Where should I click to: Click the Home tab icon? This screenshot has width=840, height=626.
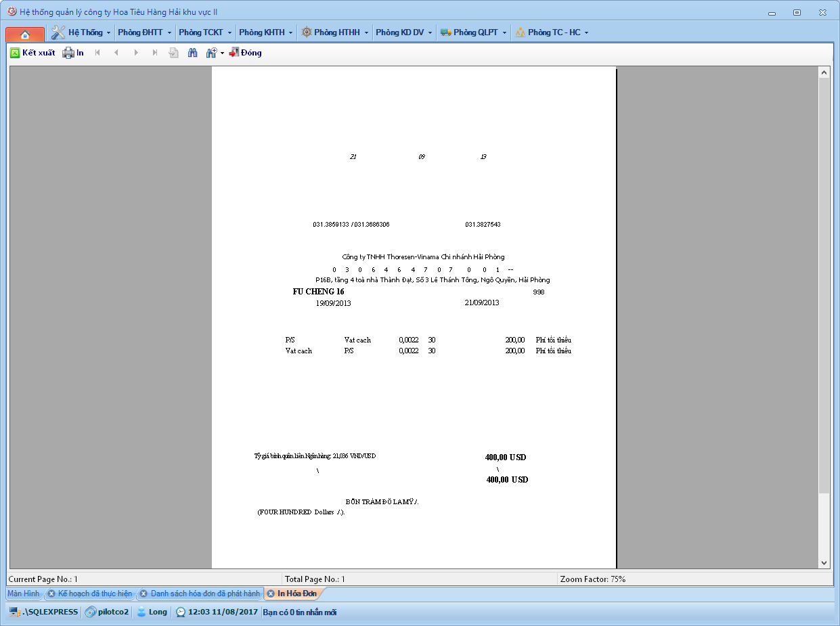pyautogui.click(x=25, y=34)
